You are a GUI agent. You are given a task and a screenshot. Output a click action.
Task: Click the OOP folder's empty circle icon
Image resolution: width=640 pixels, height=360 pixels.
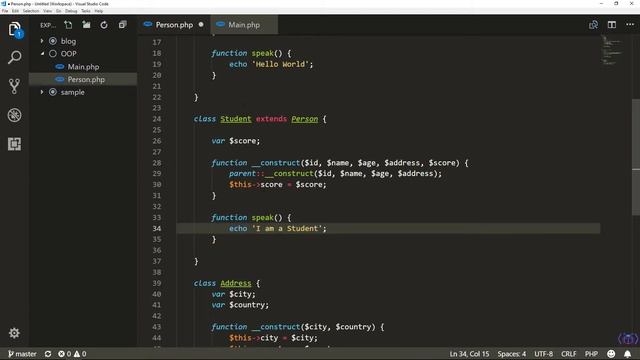pyautogui.click(x=53, y=53)
